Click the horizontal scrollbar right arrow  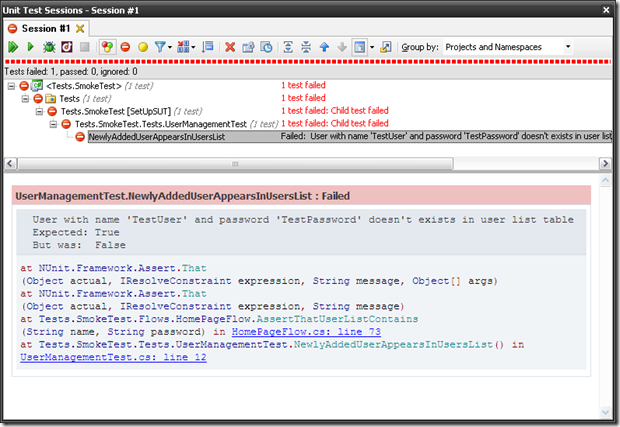pos(605,163)
